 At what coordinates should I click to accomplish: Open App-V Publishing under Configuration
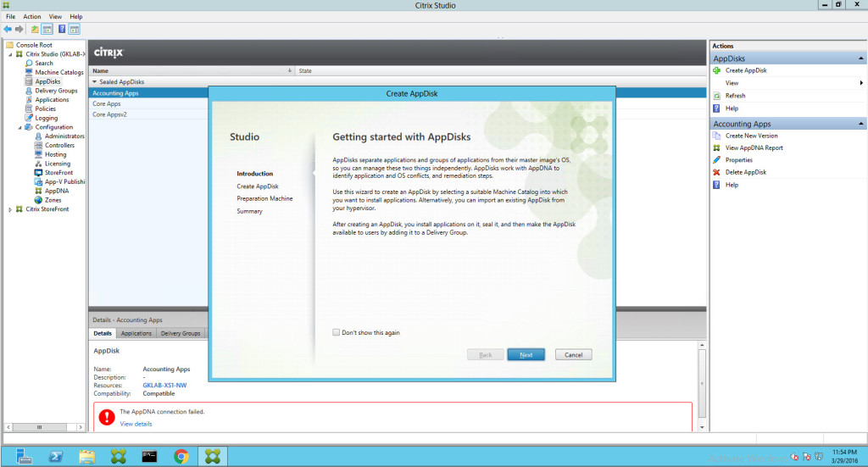point(64,182)
